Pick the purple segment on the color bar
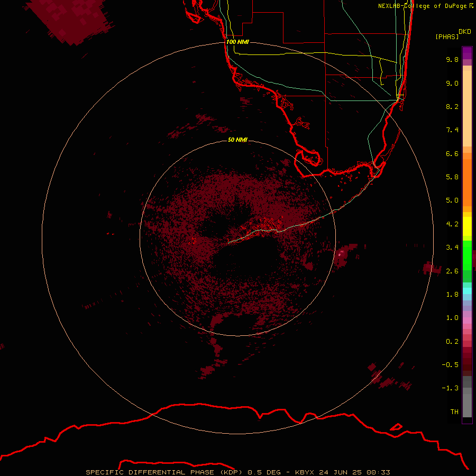 (467, 53)
